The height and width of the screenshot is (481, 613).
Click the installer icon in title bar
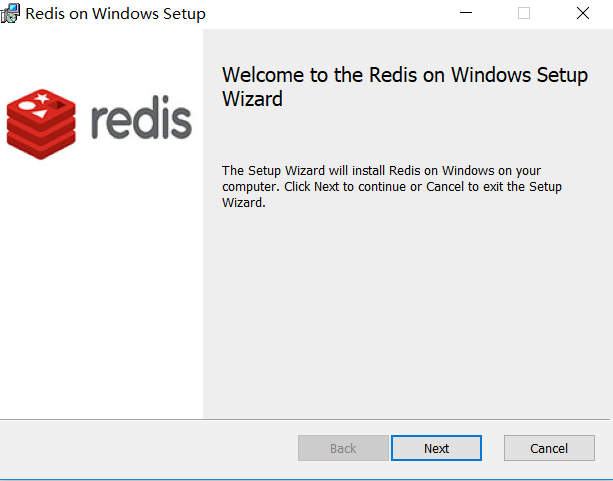coord(10,13)
